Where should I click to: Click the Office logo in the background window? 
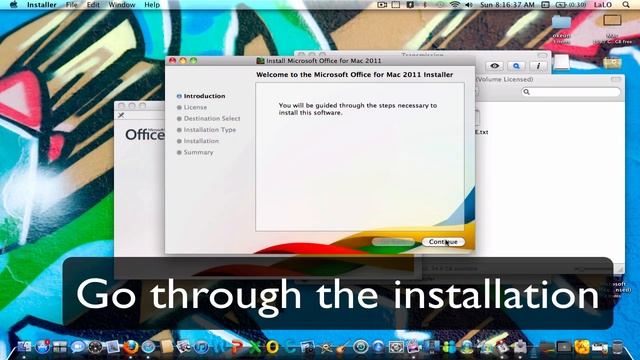pyautogui.click(x=144, y=134)
